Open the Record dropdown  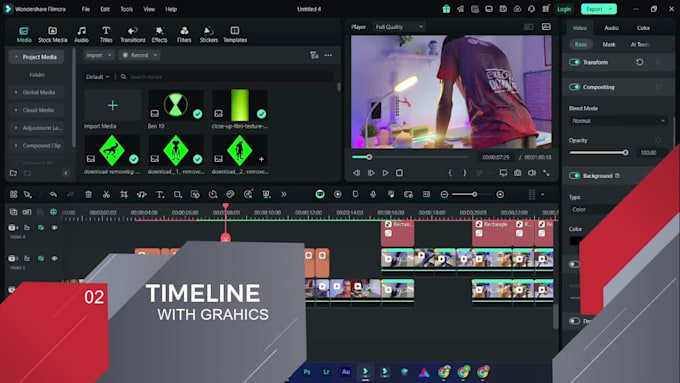pos(139,55)
